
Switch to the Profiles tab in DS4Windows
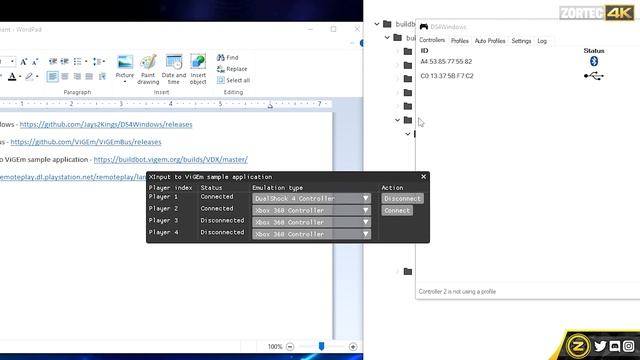tap(460, 41)
